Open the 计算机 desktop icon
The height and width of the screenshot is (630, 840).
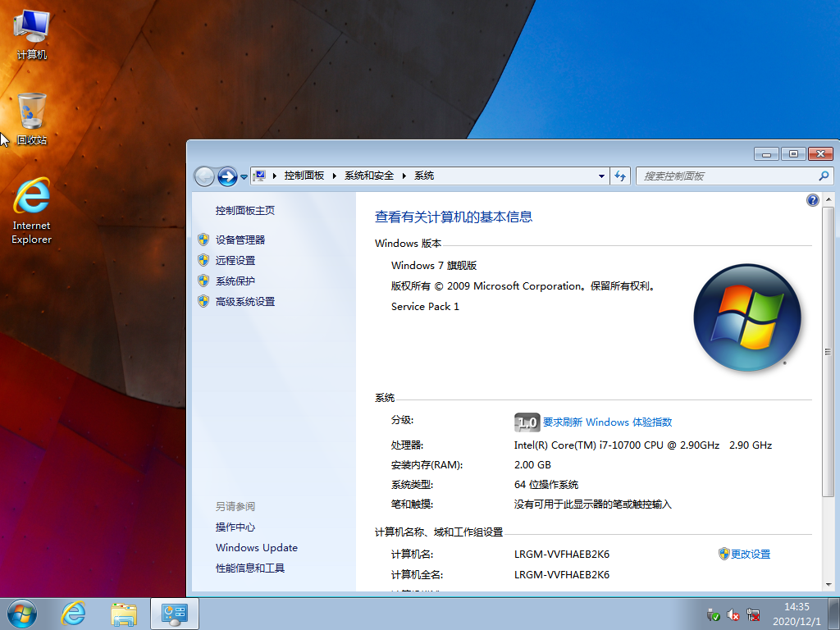click(32, 34)
